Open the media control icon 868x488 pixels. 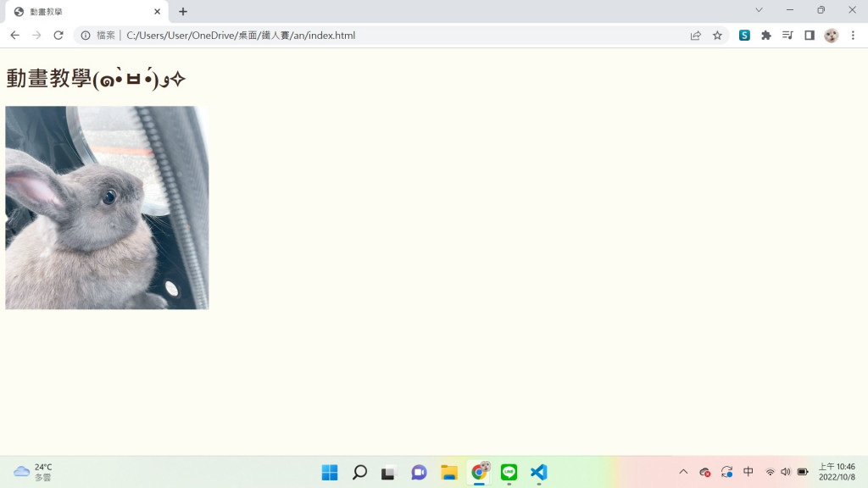pyautogui.click(x=787, y=36)
